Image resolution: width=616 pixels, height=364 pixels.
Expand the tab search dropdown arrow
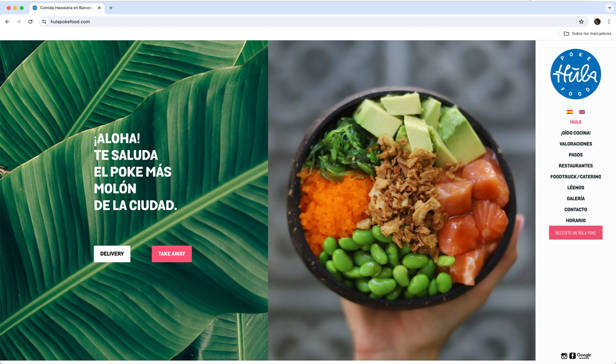click(x=609, y=8)
